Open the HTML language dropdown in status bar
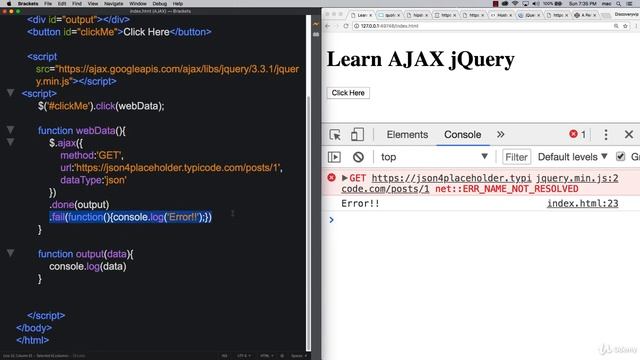This screenshot has width=640, height=360. (x=267, y=356)
